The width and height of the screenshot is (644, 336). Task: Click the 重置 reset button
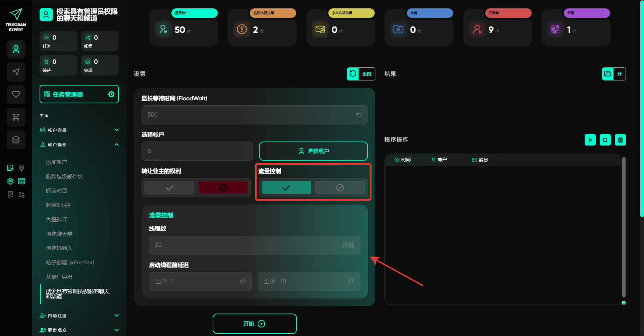pos(361,74)
